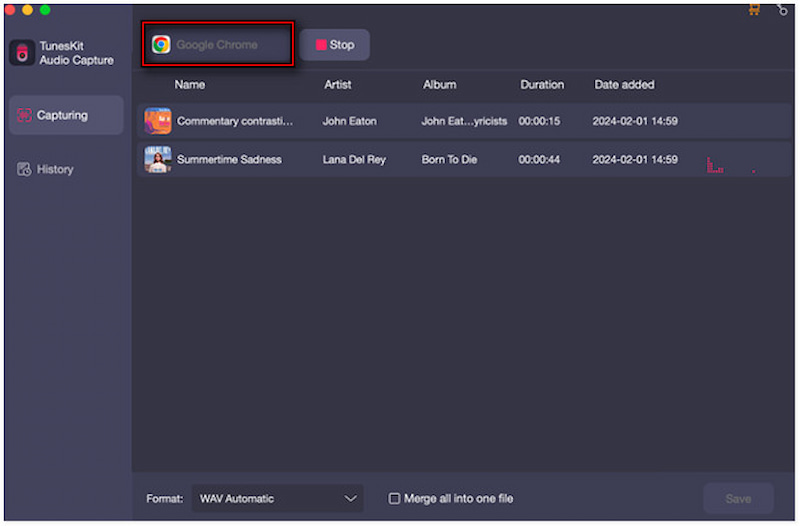Viewport: 800px width, 526px height.
Task: Click the disabled Save button
Action: click(738, 498)
